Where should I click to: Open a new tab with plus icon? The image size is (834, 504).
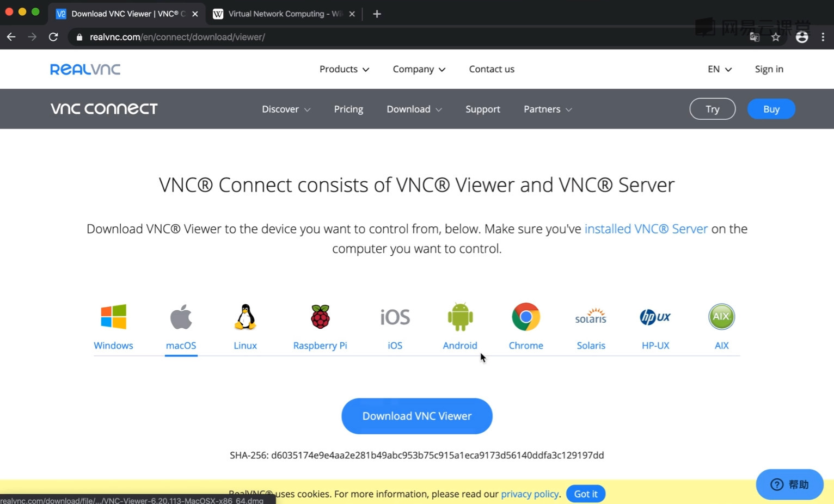377,14
